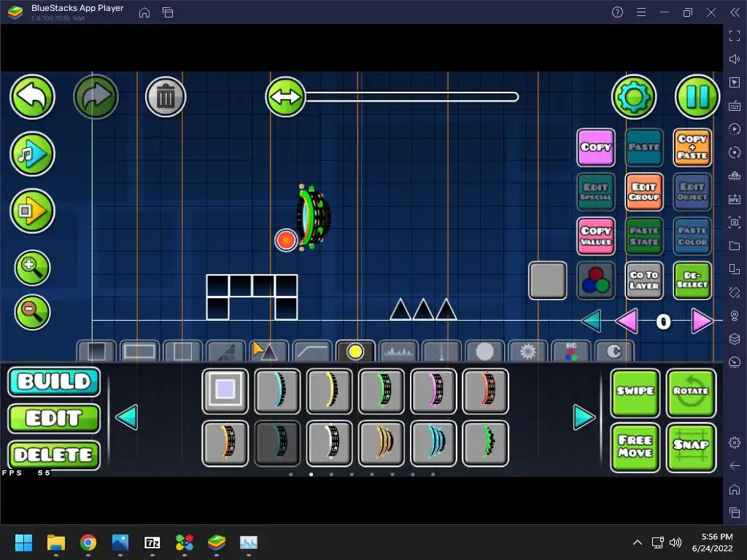
Task: Open Chrome from the Windows taskbar
Action: [88, 542]
